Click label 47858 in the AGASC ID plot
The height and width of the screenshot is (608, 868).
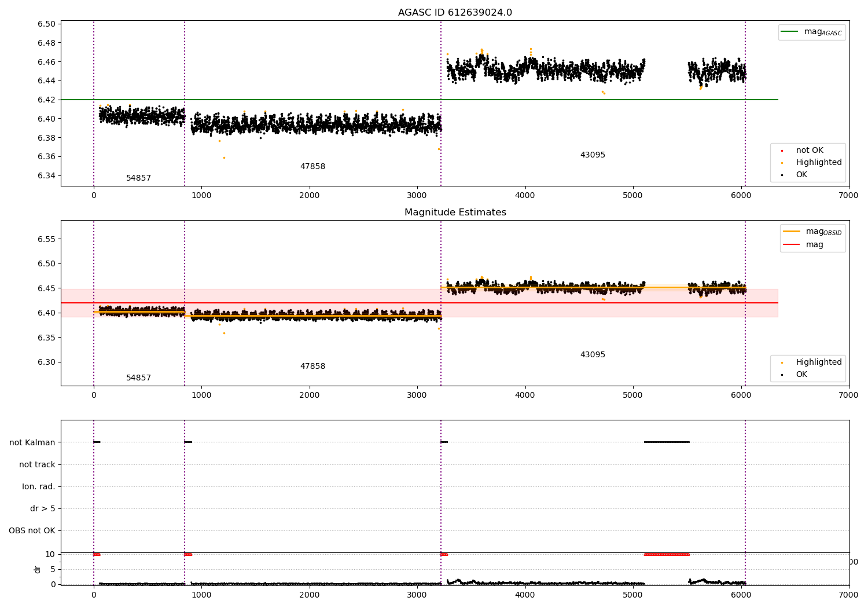[312, 167]
